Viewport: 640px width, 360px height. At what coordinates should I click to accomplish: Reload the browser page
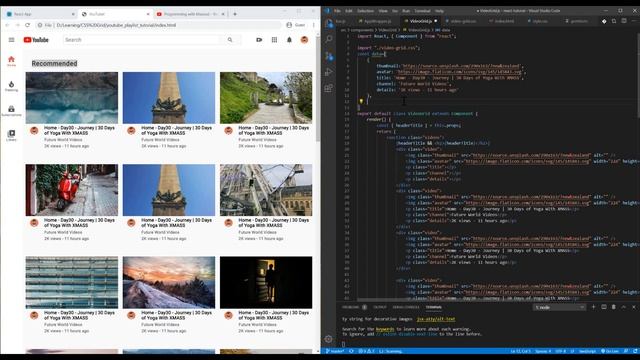pos(27,25)
